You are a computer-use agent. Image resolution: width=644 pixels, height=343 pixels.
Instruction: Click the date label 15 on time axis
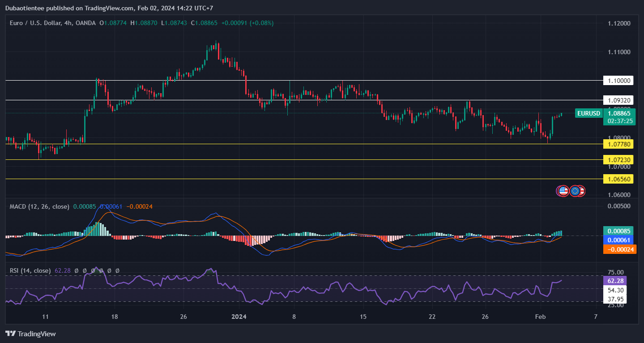tap(363, 317)
